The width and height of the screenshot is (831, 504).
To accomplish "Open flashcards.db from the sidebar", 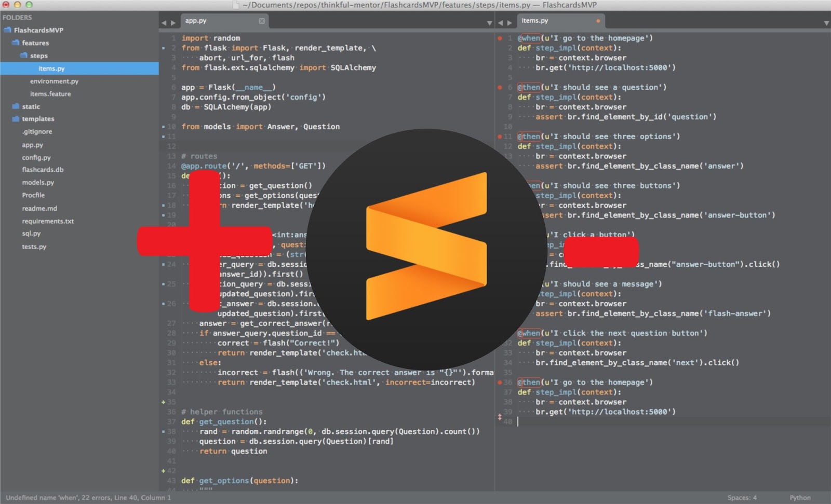I will 43,170.
